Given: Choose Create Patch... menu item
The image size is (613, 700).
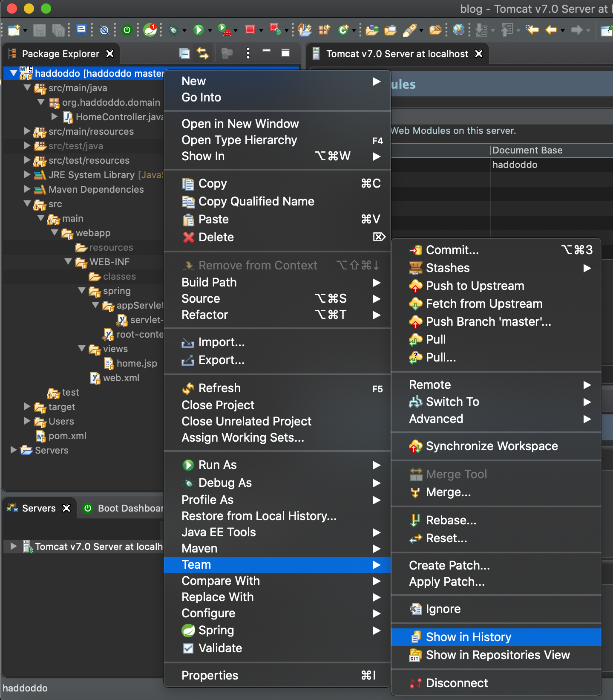Looking at the screenshot, I should (x=496, y=565).
